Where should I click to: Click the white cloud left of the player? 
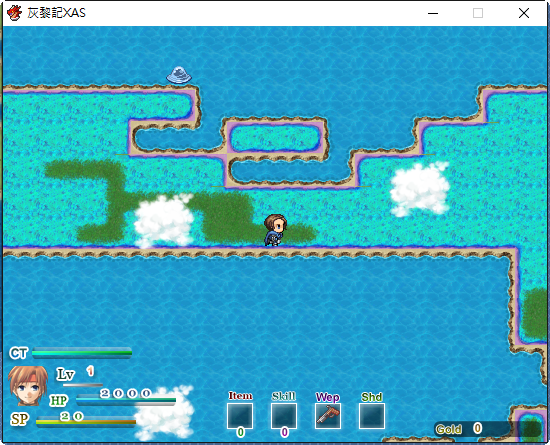[163, 221]
